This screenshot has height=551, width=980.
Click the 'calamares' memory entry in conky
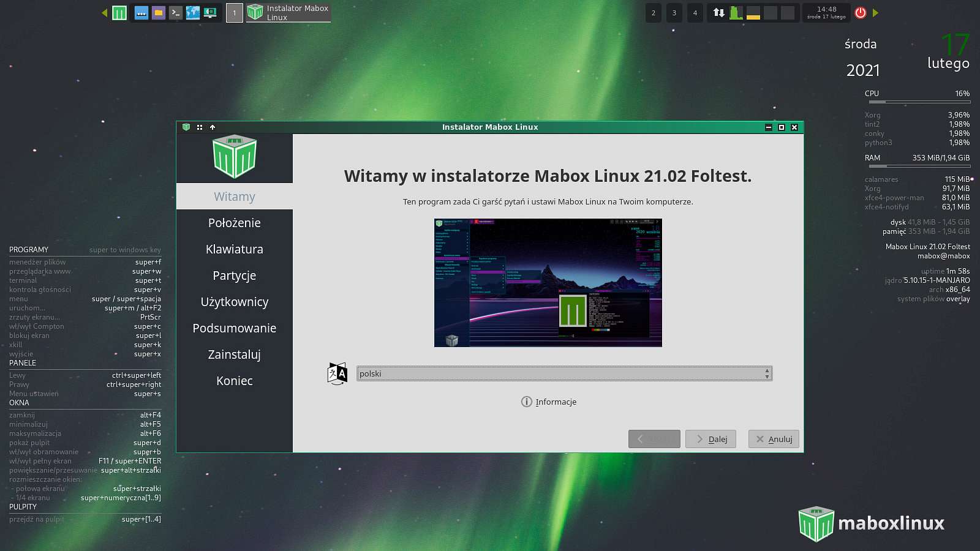917,179
